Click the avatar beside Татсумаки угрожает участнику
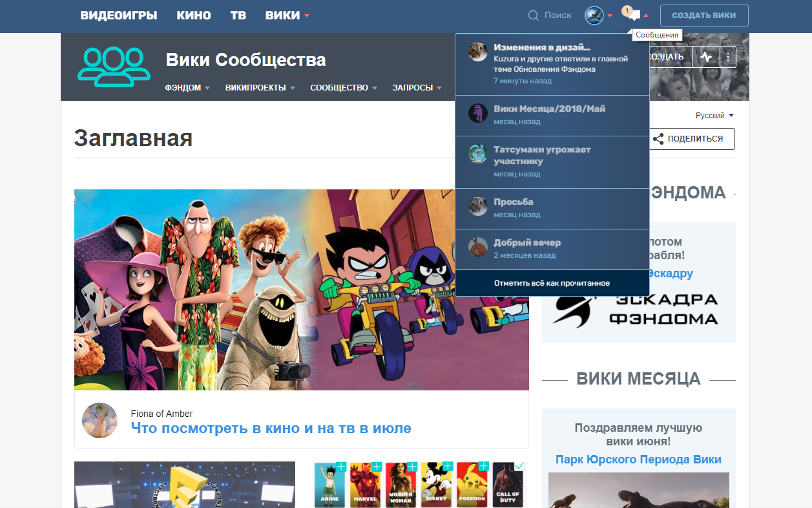Image resolution: width=812 pixels, height=508 pixels. pos(478,154)
